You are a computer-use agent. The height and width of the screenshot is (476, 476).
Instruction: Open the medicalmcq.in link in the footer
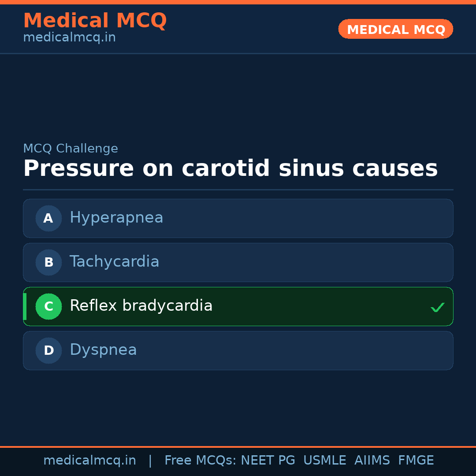tap(89, 461)
